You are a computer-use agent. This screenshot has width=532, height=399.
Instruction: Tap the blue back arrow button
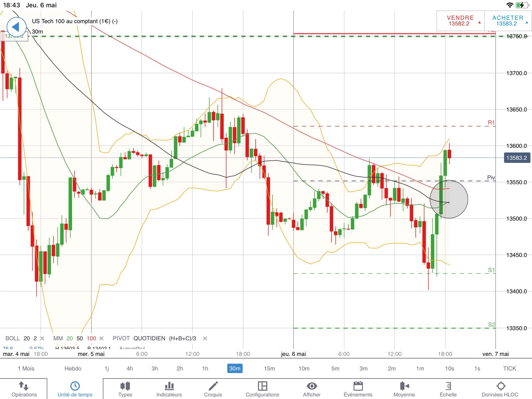[16, 27]
